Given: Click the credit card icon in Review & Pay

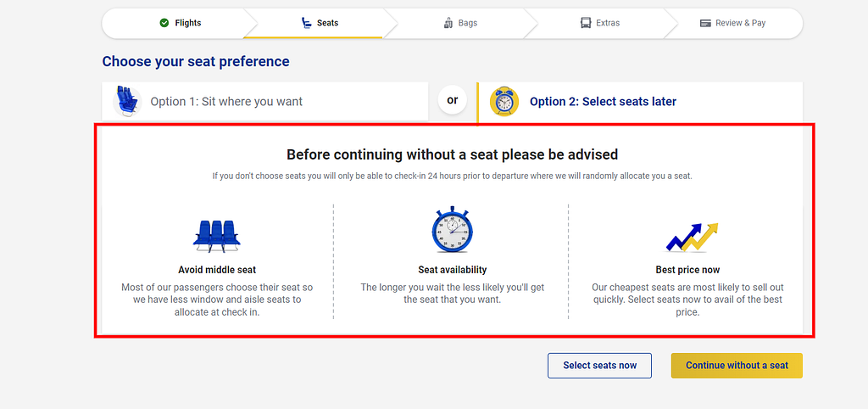Looking at the screenshot, I should coord(705,23).
